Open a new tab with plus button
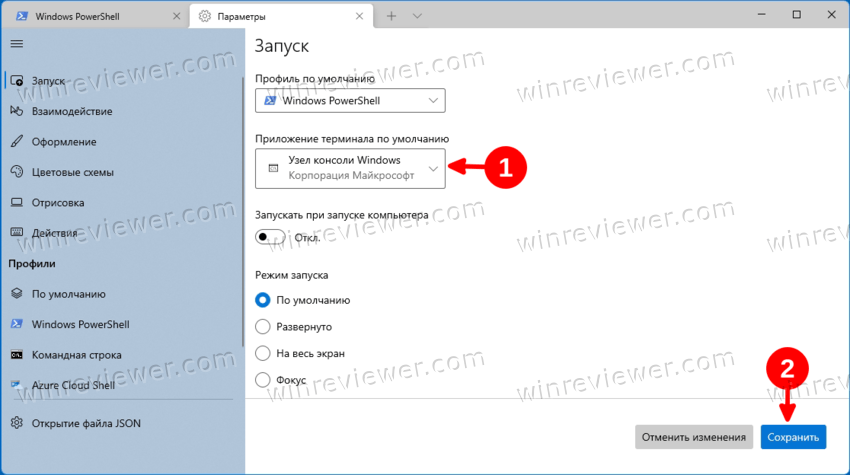This screenshot has width=850, height=475. pyautogui.click(x=391, y=16)
